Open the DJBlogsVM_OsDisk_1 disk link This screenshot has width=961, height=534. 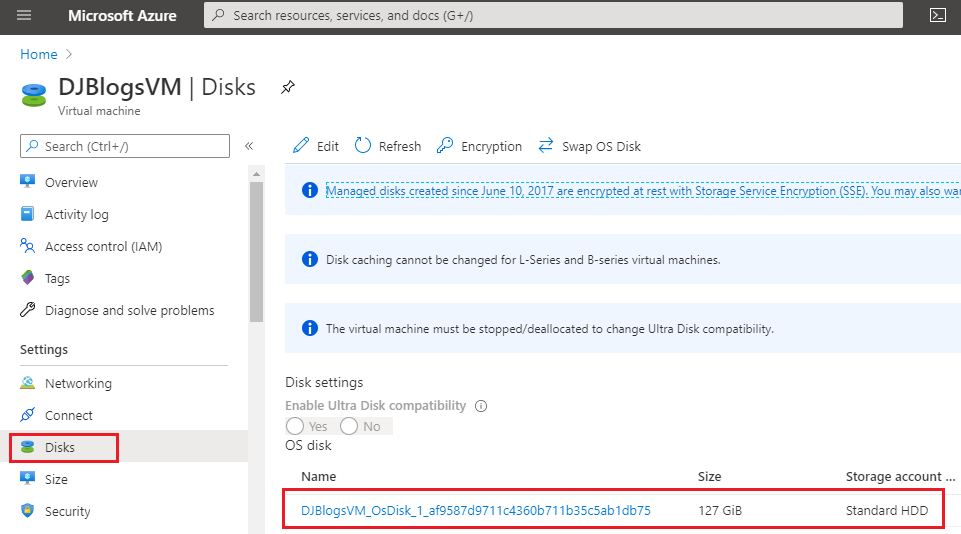click(476, 510)
